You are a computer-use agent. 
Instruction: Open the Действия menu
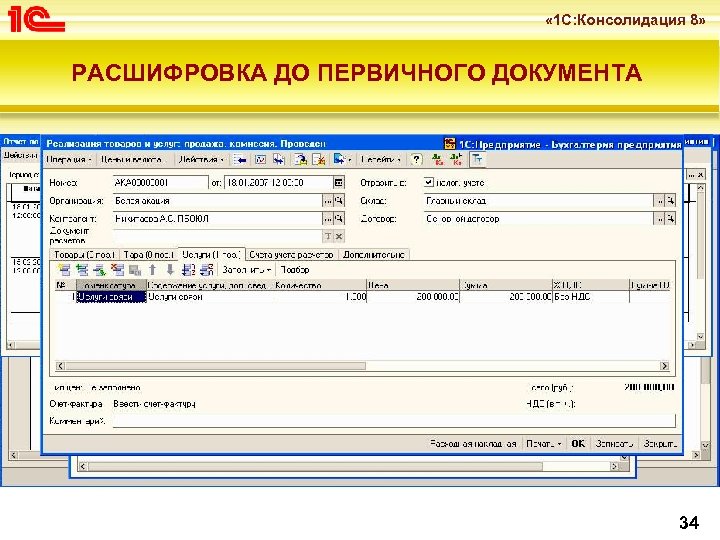tap(201, 159)
